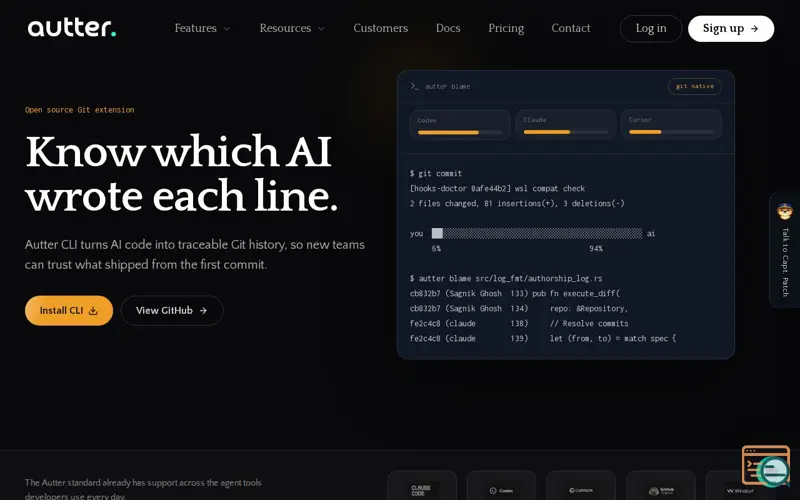
Task: Click the Codex usage progress bar
Action: (460, 133)
